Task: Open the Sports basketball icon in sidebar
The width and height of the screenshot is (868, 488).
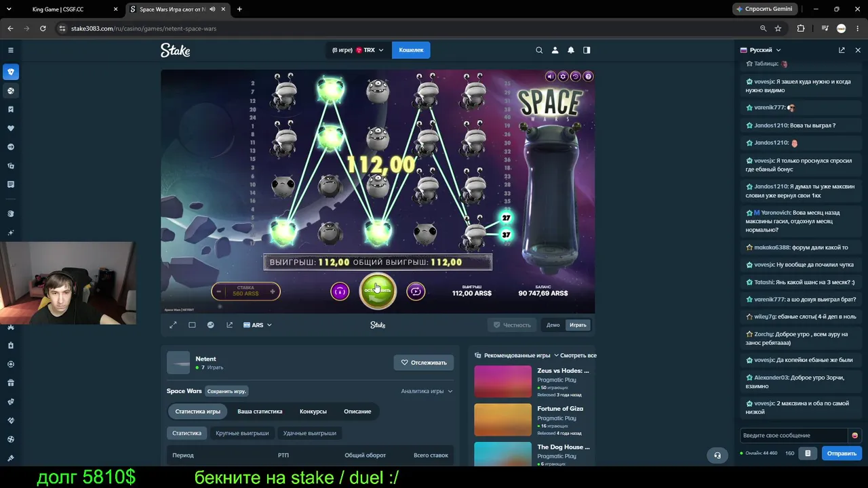Action: tap(11, 91)
